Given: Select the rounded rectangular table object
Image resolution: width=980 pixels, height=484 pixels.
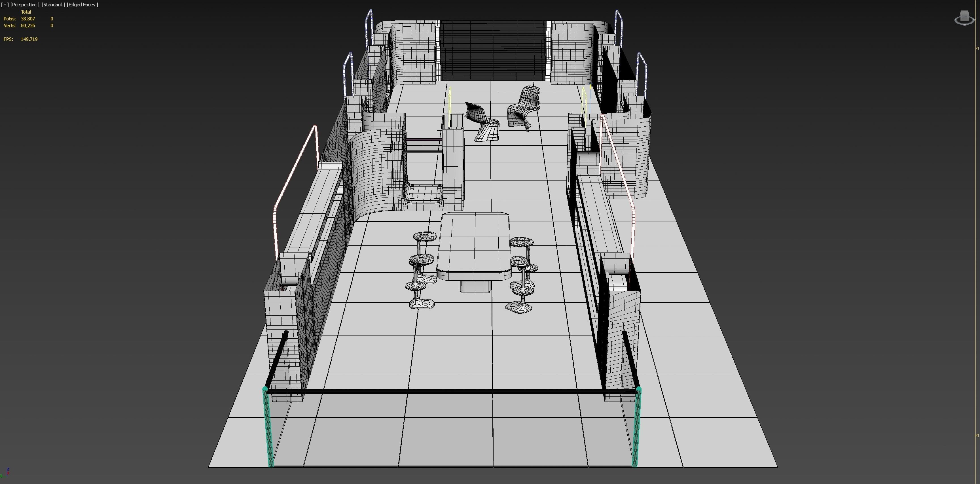Looking at the screenshot, I should pyautogui.click(x=474, y=247).
